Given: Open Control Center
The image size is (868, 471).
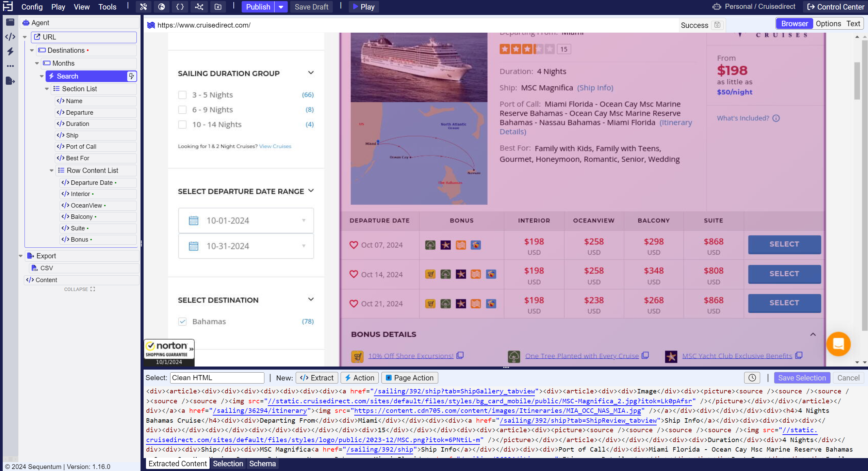Looking at the screenshot, I should [836, 7].
